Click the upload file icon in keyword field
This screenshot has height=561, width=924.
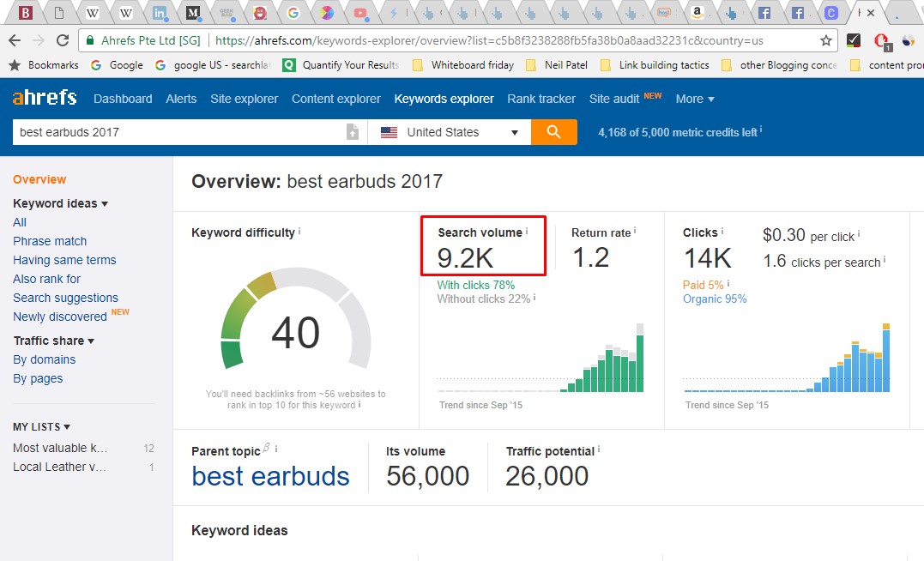pyautogui.click(x=353, y=132)
